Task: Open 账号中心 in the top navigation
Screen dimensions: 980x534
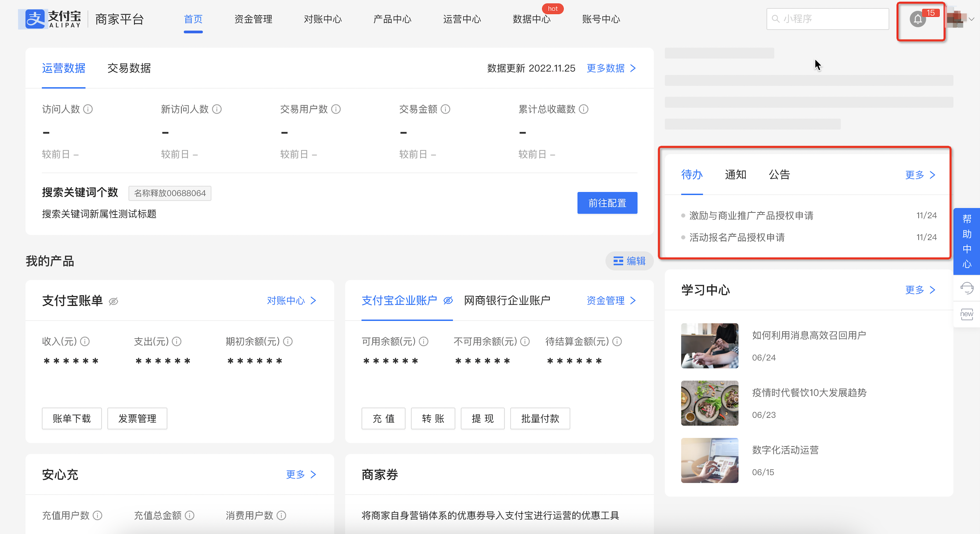Action: coord(601,19)
